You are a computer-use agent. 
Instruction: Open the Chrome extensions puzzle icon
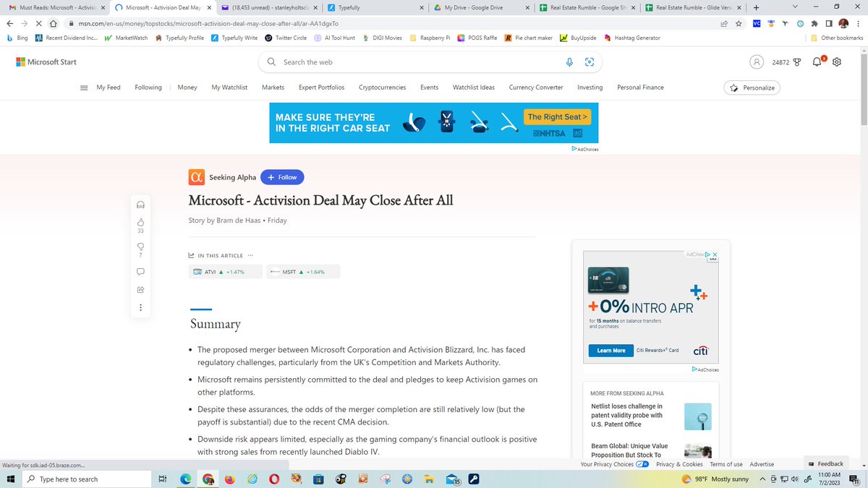click(815, 23)
